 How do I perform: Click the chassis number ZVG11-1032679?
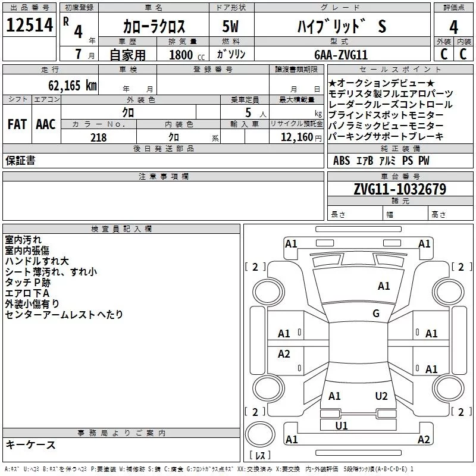[400, 189]
